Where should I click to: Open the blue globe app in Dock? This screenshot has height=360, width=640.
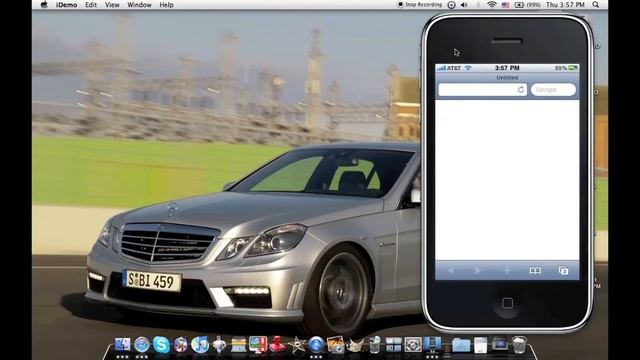tap(316, 345)
